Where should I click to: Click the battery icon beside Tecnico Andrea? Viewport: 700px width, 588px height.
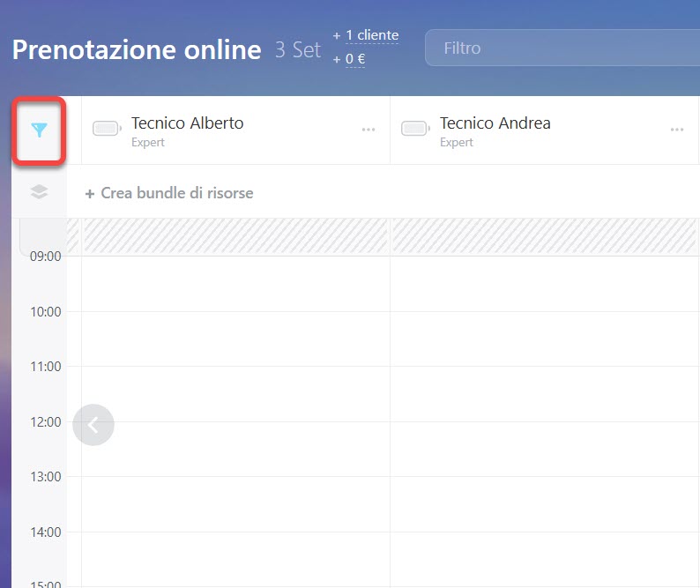point(415,129)
